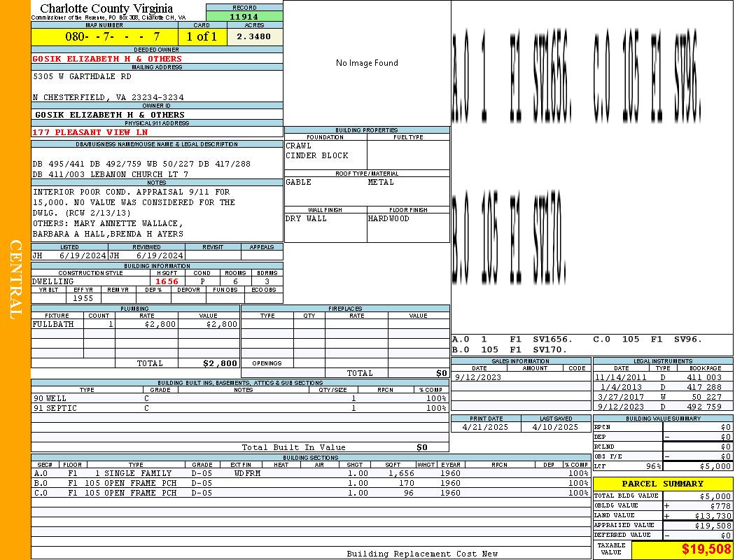This screenshot has width=735, height=560.
Task: Click the print date 4/21/2025
Action: (485, 428)
